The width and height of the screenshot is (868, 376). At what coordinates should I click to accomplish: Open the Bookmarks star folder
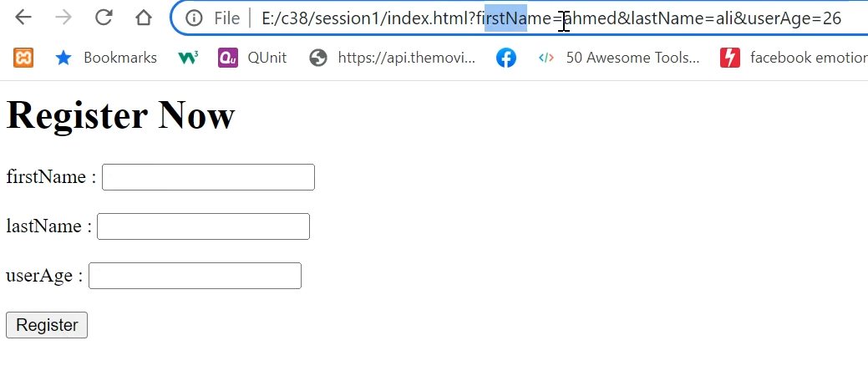[x=106, y=58]
